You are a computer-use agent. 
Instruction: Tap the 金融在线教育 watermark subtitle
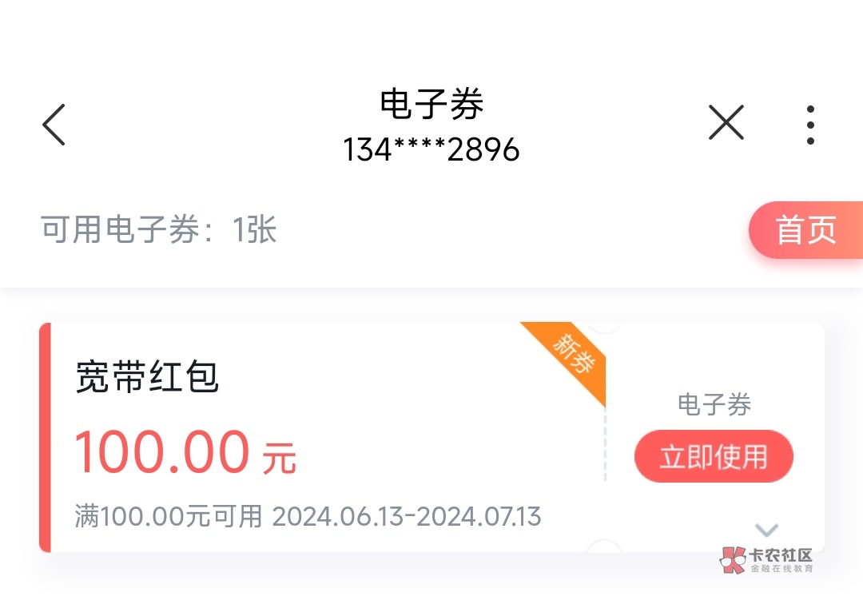coord(781,569)
